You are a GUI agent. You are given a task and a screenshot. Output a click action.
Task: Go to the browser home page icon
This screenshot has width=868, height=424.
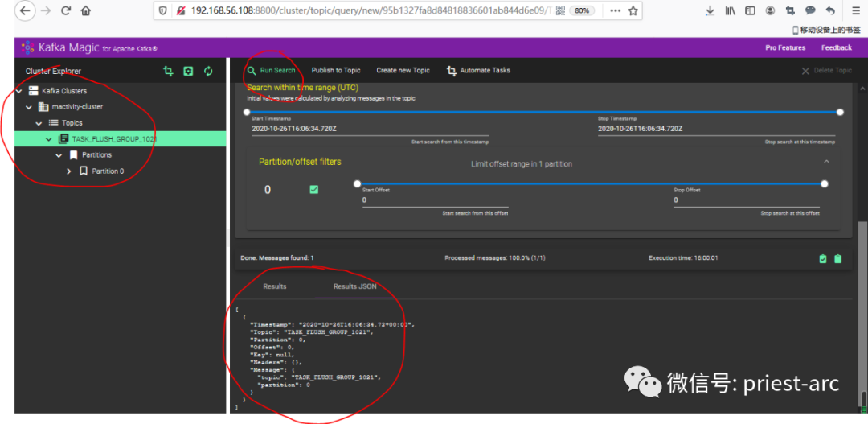(x=85, y=10)
